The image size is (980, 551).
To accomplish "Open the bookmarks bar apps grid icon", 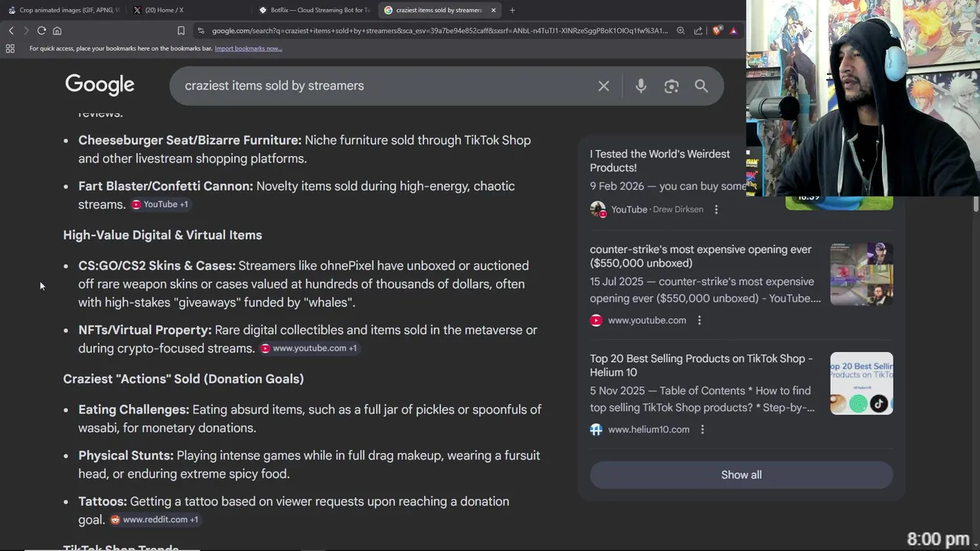I will tap(10, 48).
